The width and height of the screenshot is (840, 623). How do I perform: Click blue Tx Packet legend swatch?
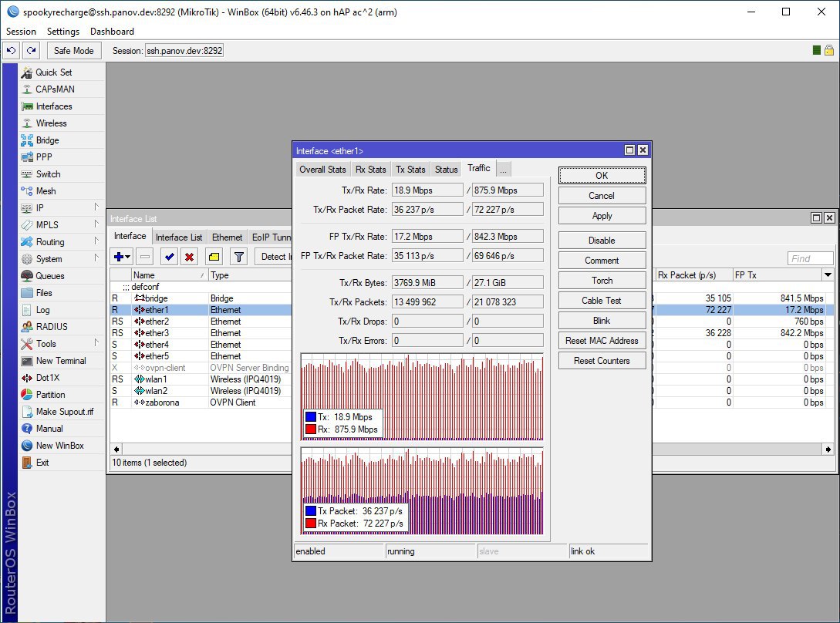pos(311,511)
